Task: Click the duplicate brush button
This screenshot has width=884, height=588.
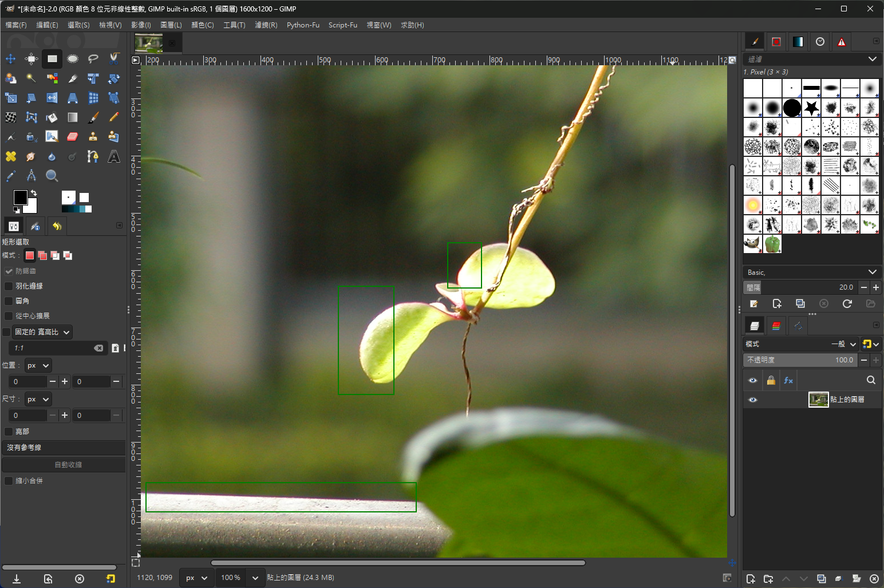Action: tap(800, 303)
